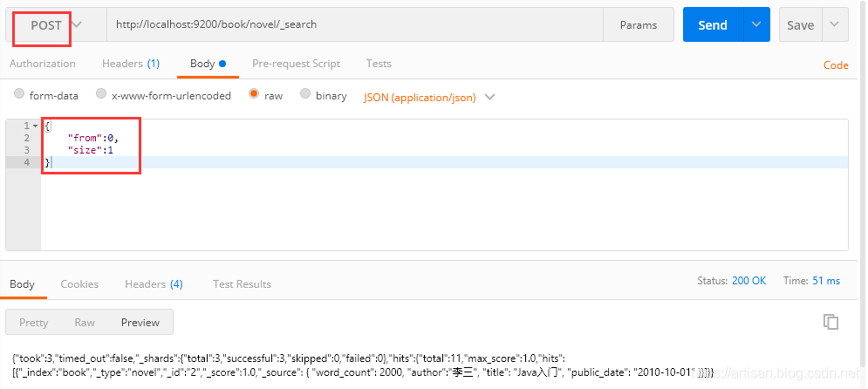Select the form-data radio button
Screen dimensions: 868x389
19,95
